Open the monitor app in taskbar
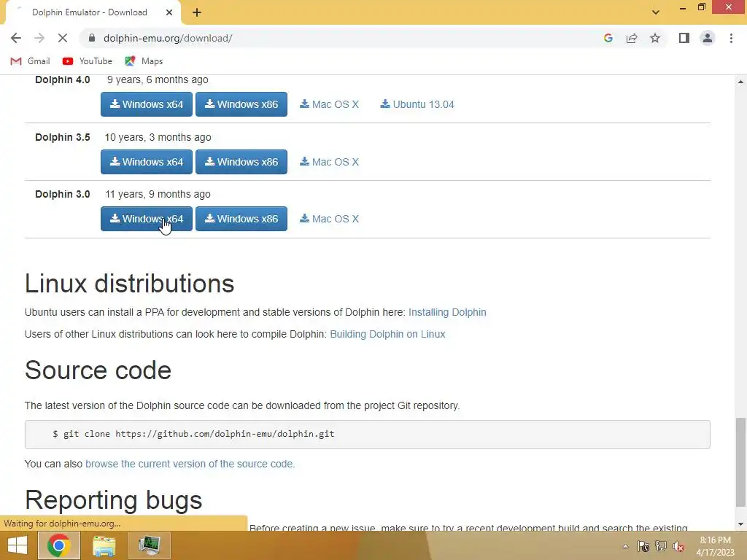This screenshot has width=747, height=560. (x=149, y=545)
